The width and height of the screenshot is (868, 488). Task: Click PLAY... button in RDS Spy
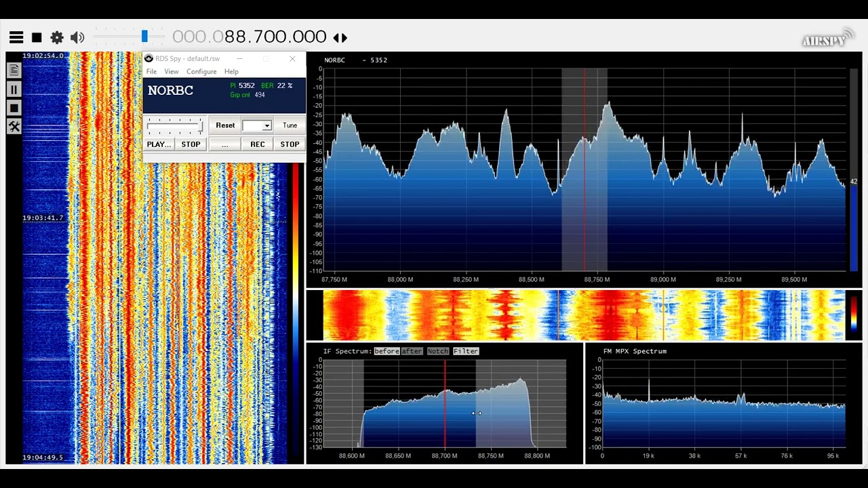pyautogui.click(x=159, y=144)
